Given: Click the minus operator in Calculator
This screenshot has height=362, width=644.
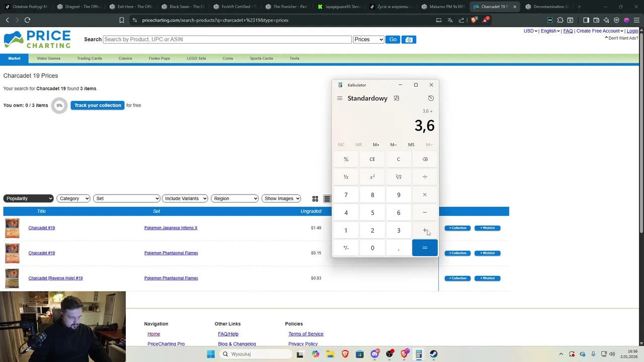Looking at the screenshot, I should pyautogui.click(x=425, y=213).
